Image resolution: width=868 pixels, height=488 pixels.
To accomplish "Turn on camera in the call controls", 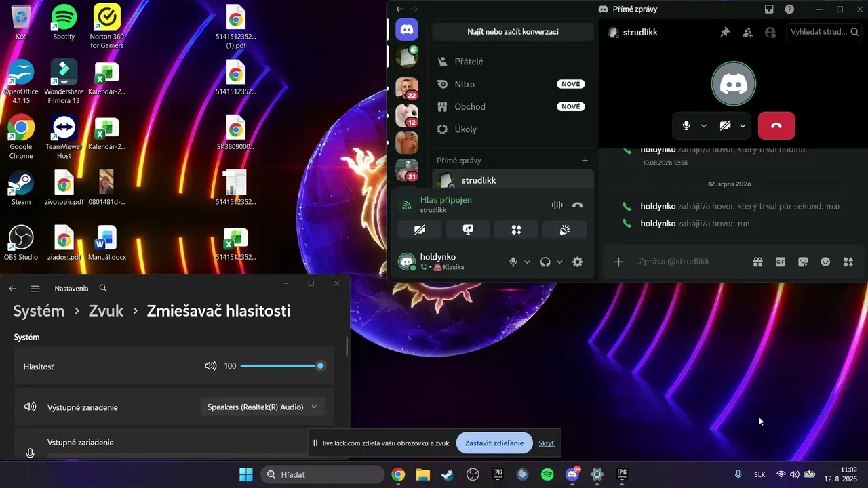I will pyautogui.click(x=725, y=126).
